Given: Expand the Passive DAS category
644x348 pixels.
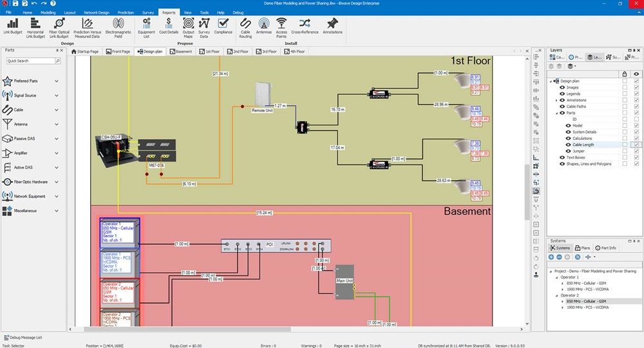Looking at the screenshot, I should pos(57,139).
